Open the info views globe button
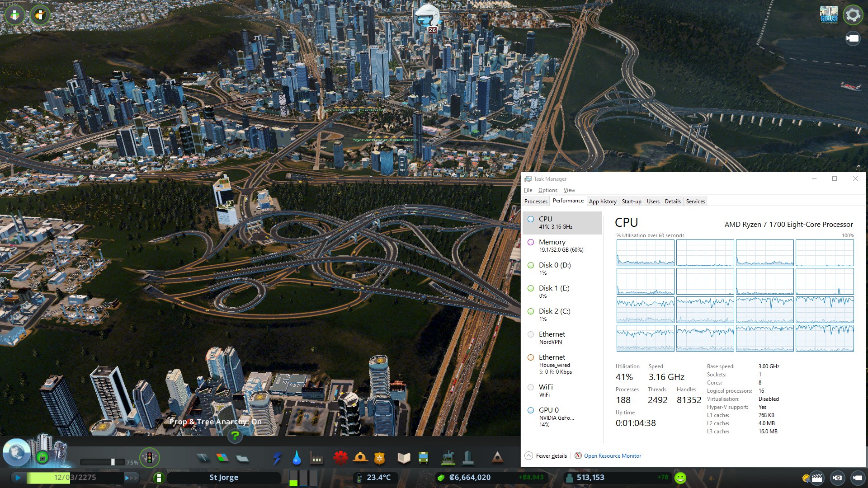The image size is (868, 488). click(x=16, y=452)
